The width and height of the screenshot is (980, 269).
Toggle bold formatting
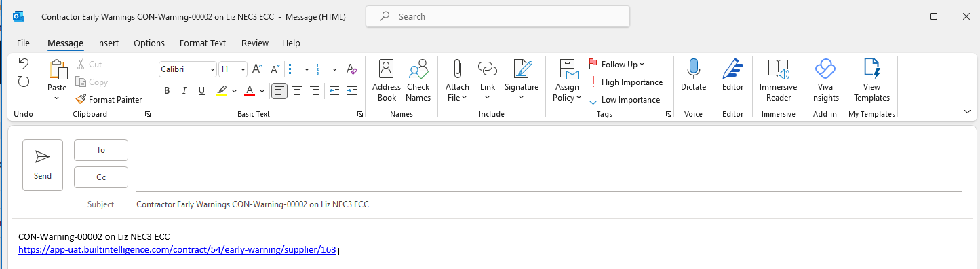[x=167, y=90]
